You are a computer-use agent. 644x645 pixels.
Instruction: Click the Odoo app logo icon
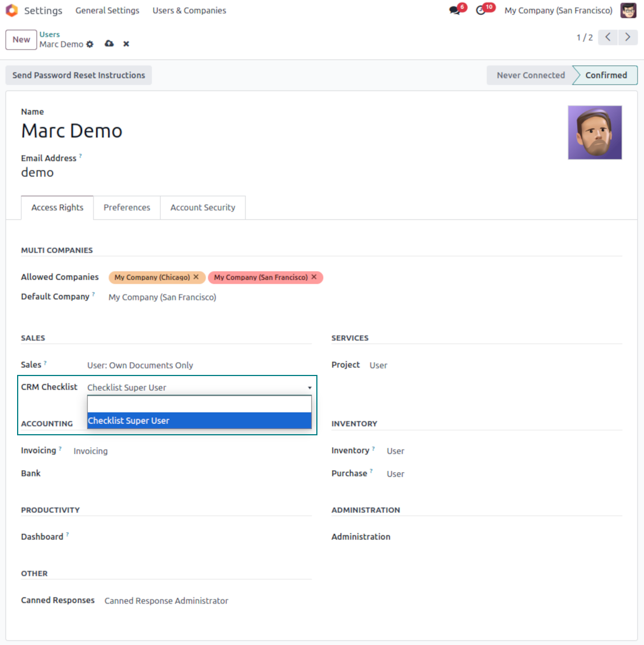click(x=11, y=10)
